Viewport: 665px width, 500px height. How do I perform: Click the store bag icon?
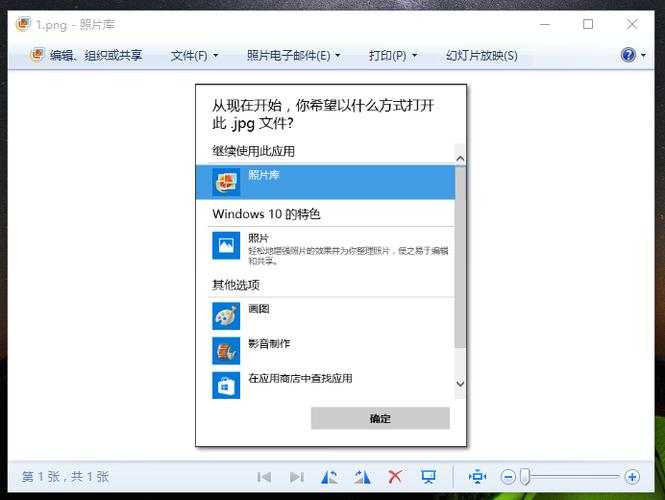click(226, 385)
